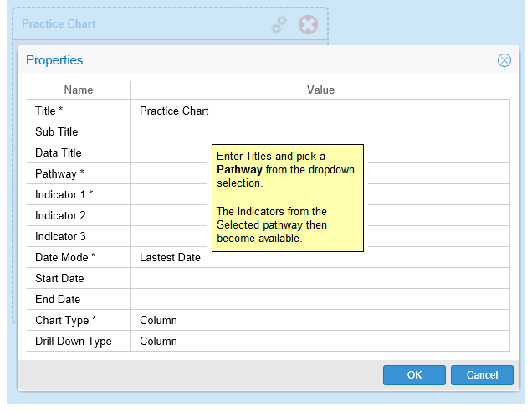Cancel the Properties dialog

point(482,375)
